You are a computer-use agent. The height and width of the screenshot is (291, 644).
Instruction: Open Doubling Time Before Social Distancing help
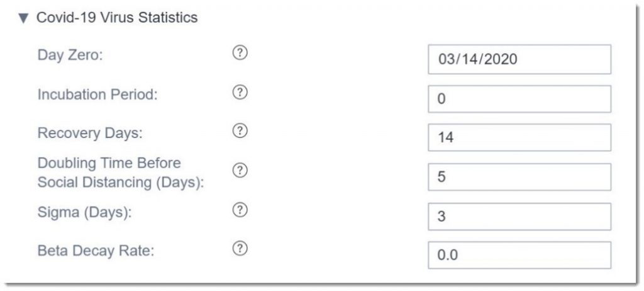(x=240, y=170)
